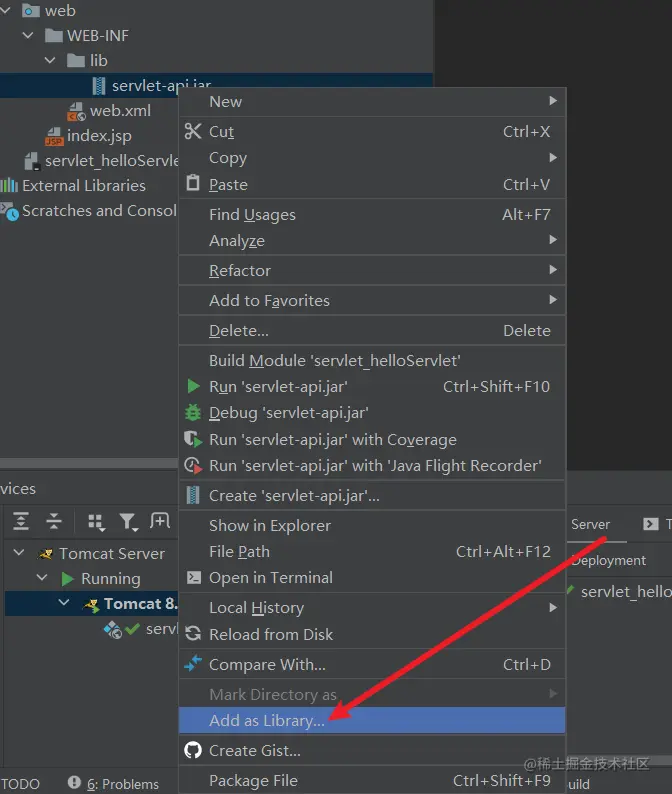Image resolution: width=672 pixels, height=794 pixels.
Task: Open Group By in Services toolbar
Action: pos(96,522)
